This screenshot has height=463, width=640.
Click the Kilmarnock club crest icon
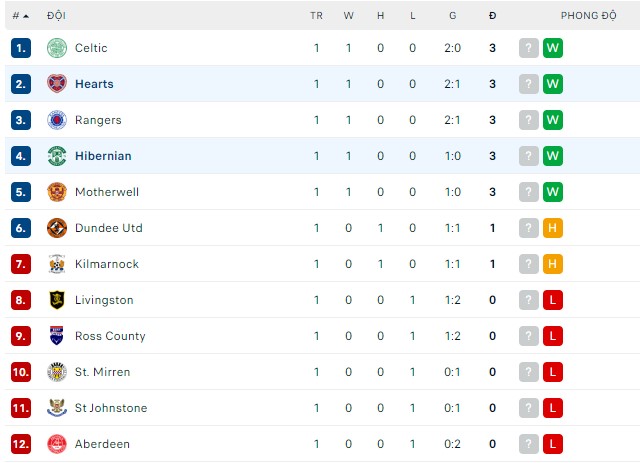[56, 264]
